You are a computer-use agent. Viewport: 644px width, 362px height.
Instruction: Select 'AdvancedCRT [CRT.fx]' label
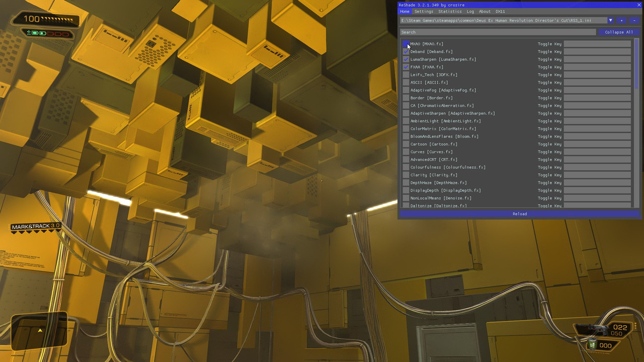[x=434, y=159]
